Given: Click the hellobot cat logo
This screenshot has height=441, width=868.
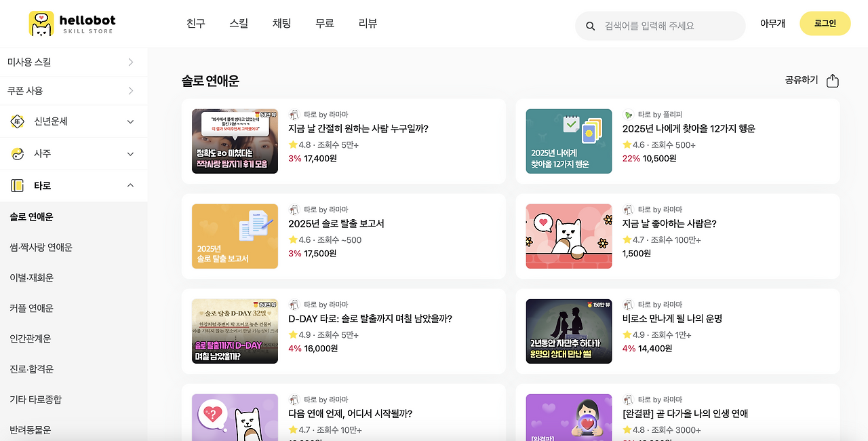Looking at the screenshot, I should pyautogui.click(x=41, y=22).
